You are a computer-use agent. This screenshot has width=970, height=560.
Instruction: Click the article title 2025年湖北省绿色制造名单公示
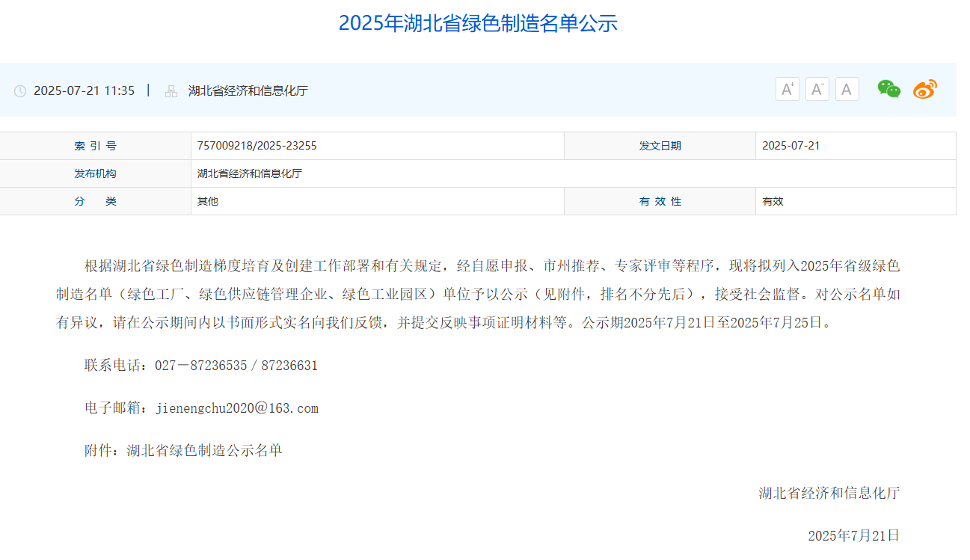pyautogui.click(x=481, y=23)
